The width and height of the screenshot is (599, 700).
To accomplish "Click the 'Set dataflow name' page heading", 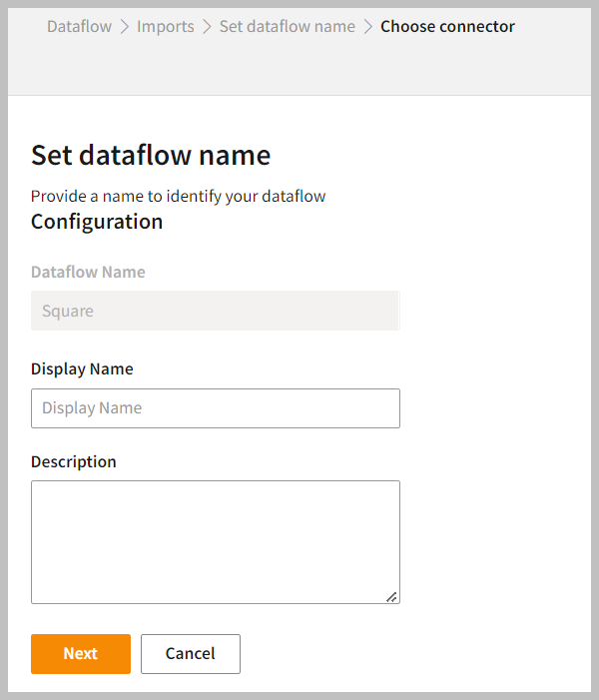I will pyautogui.click(x=151, y=155).
